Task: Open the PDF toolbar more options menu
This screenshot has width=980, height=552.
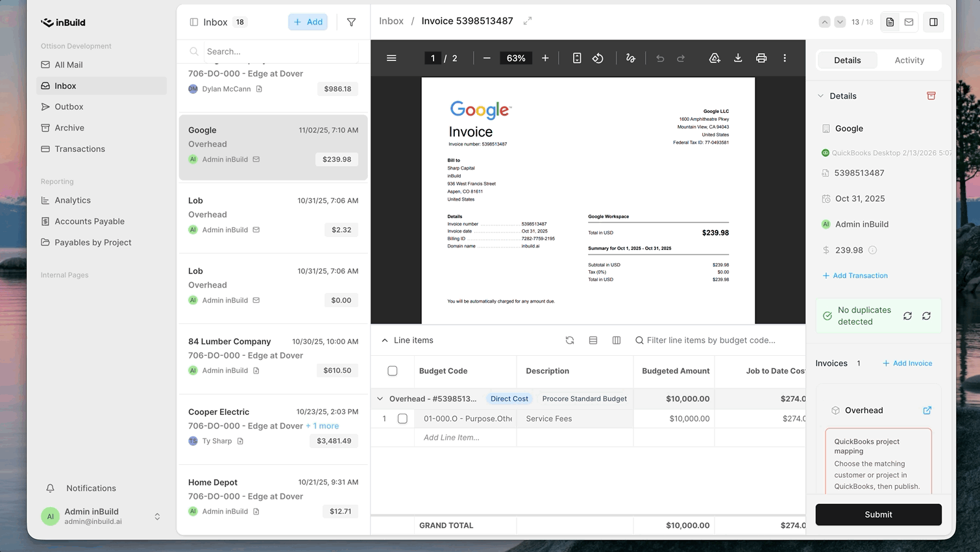Action: [785, 58]
